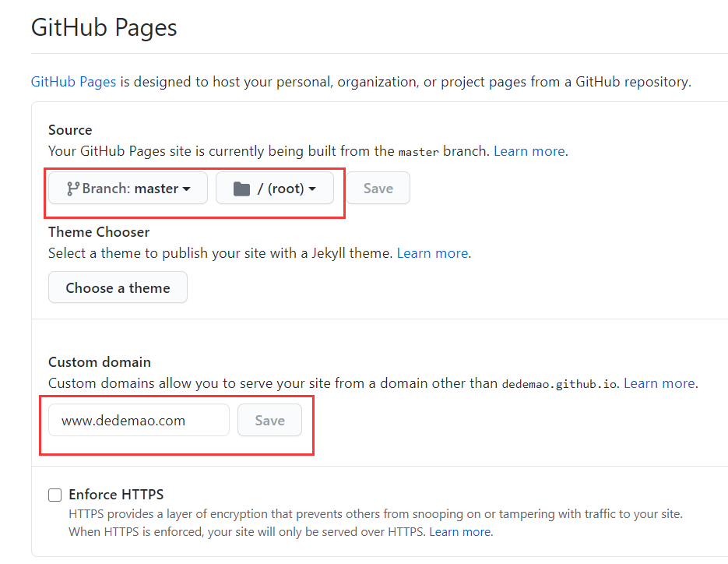Click the GitHub Pages page heading
Viewport: 728px width, 564px height.
pos(104,27)
